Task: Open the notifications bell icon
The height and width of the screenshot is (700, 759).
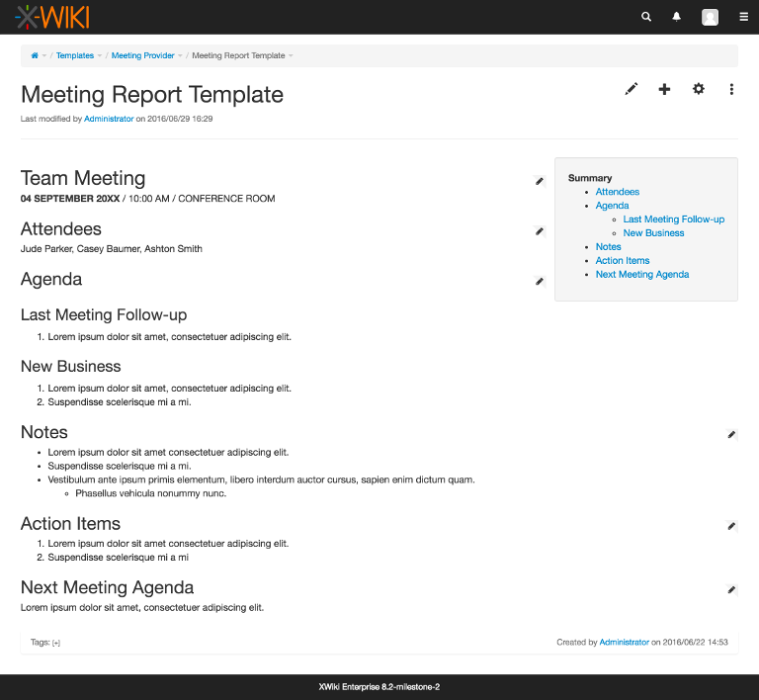Action: point(677,17)
